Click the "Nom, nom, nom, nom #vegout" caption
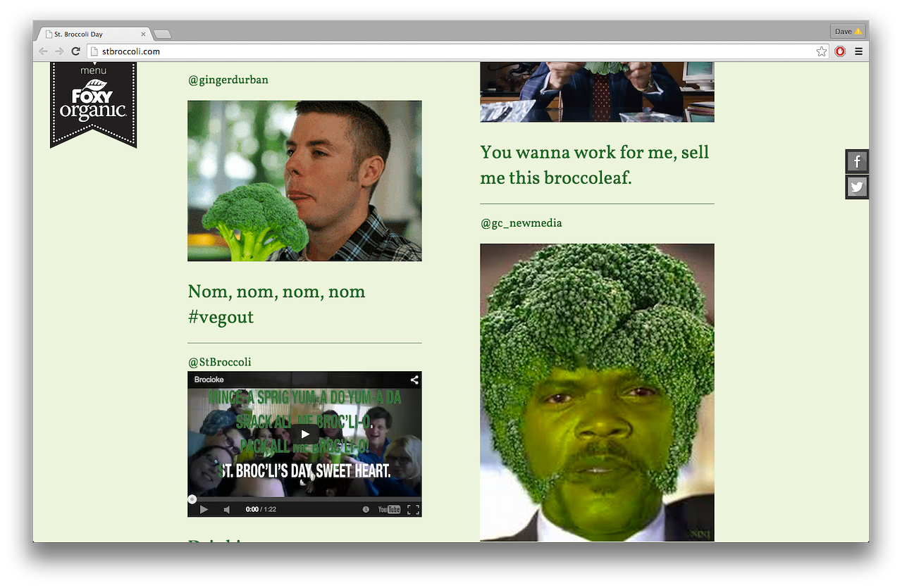The image size is (902, 588). 276,304
